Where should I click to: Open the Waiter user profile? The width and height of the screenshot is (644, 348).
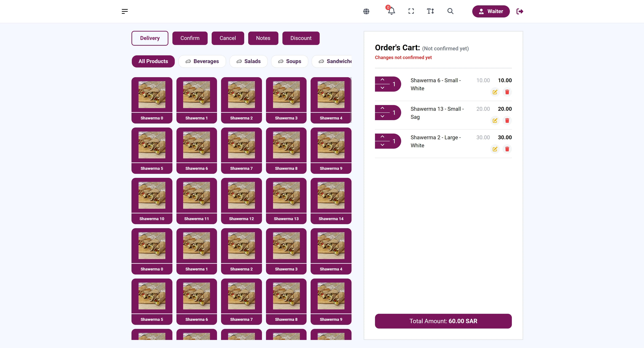[x=491, y=11]
